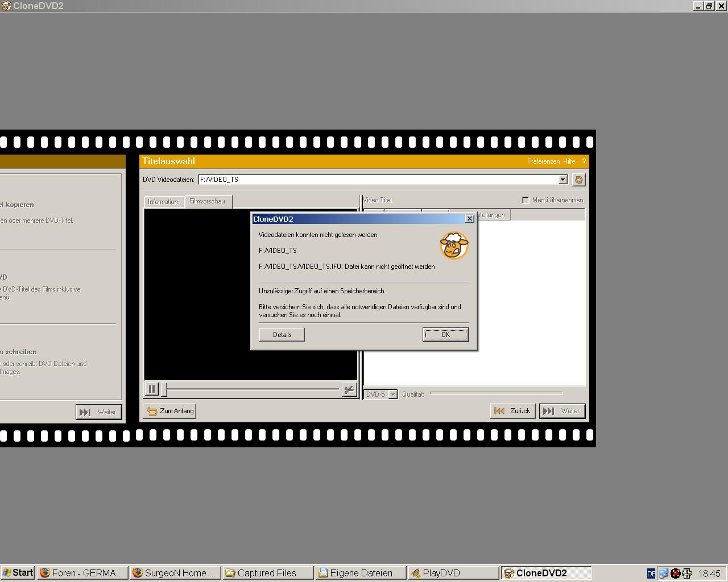Click the CloneDVD2 sheep icon in the title bar
Screen dimensions: 728x582
[6, 6]
